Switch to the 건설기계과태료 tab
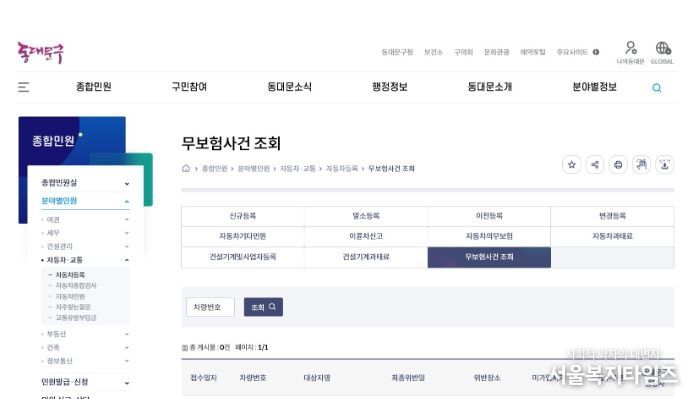The height and width of the screenshot is (399, 696). point(366,257)
